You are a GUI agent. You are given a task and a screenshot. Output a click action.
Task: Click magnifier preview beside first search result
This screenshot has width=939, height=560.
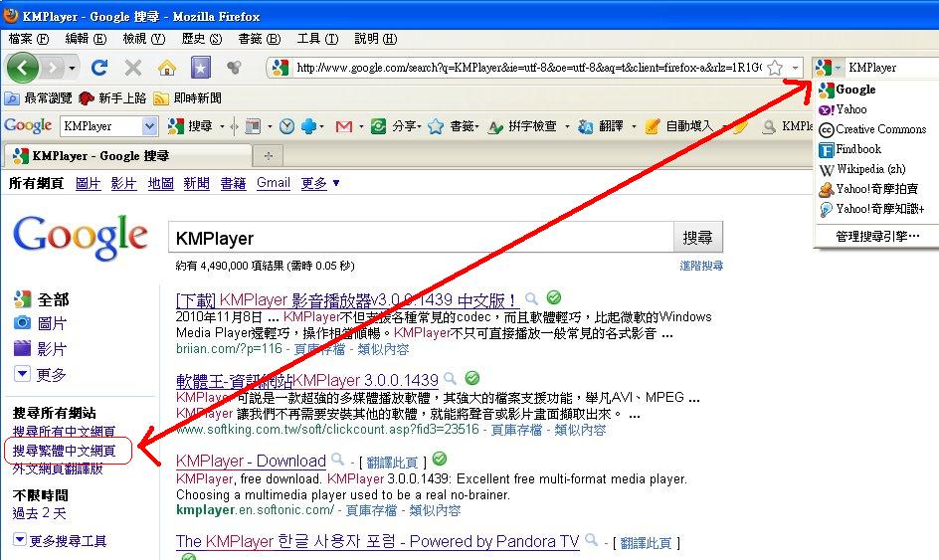coord(531,298)
